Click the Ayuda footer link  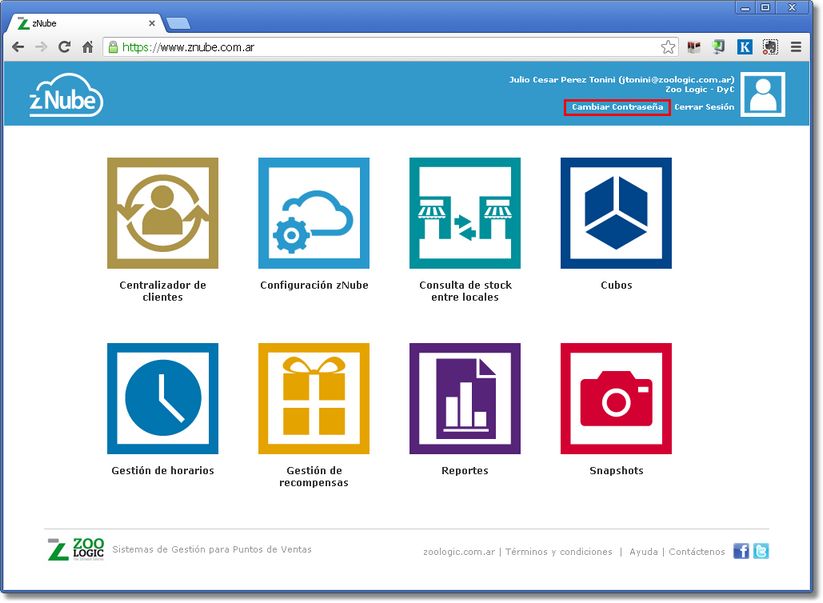tap(643, 552)
